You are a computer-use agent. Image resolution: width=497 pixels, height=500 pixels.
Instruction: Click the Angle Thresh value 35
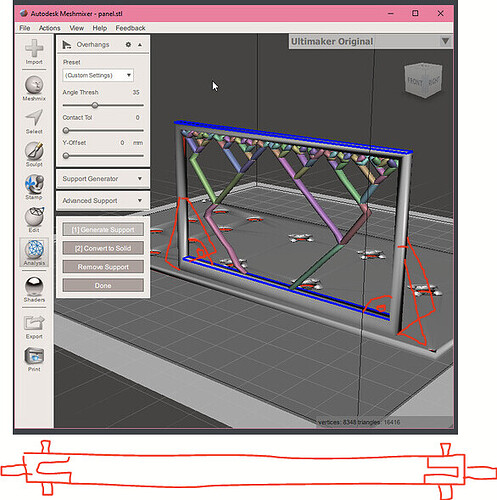(136, 92)
